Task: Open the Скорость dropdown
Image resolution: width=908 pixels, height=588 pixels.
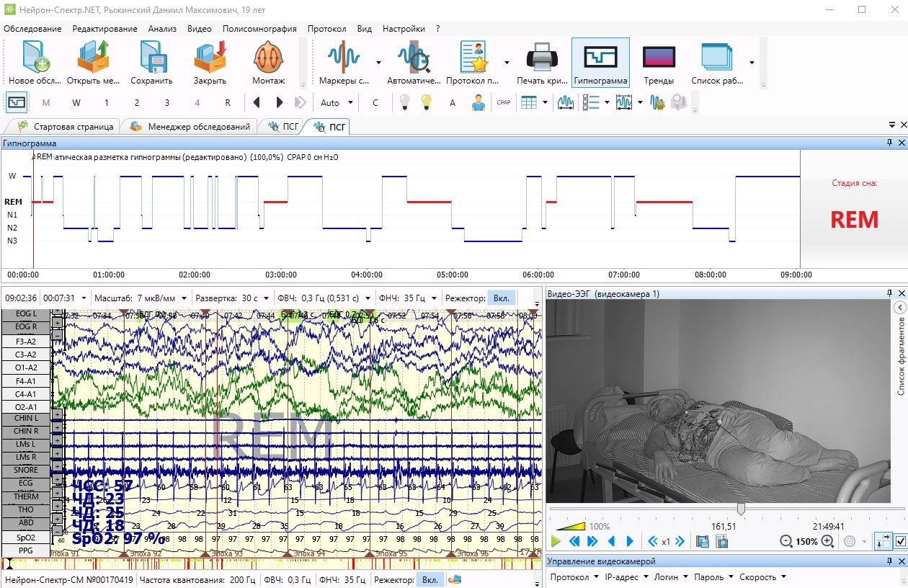Action: 762,577
